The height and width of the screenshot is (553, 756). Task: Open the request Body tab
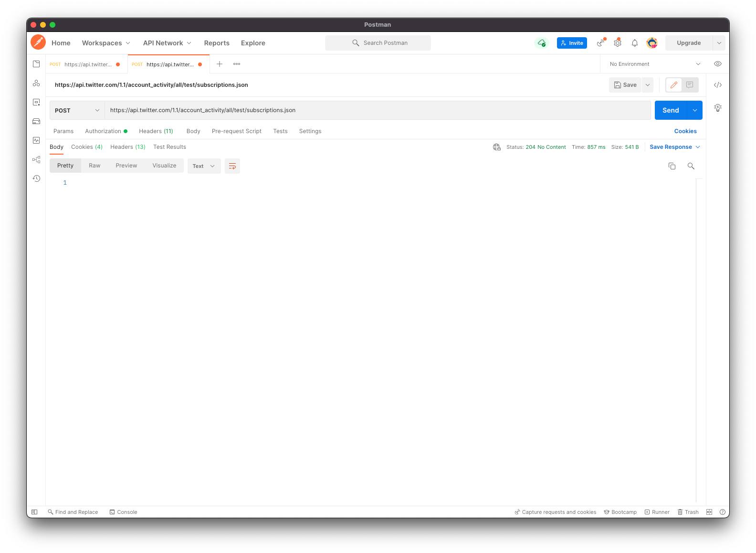tap(193, 131)
